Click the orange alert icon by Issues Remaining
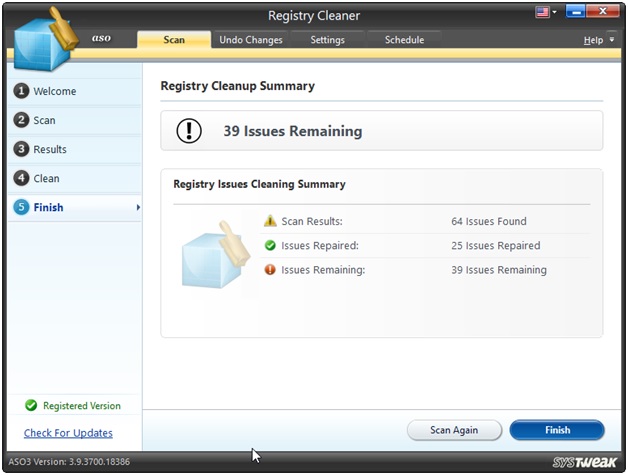 (x=270, y=270)
